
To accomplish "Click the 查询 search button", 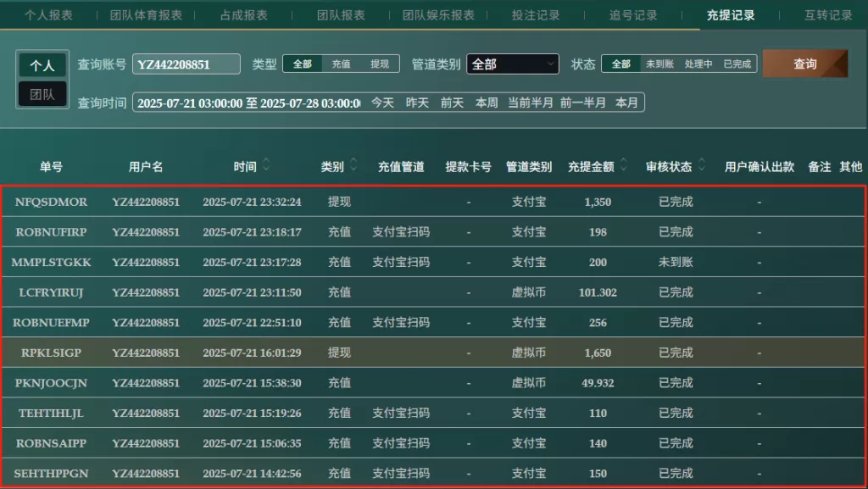I will point(805,64).
